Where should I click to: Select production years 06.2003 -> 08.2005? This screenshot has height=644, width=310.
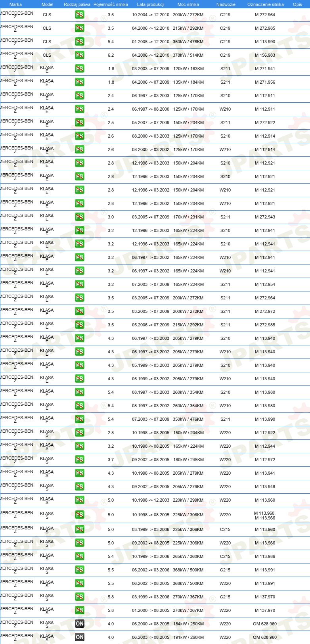click(x=151, y=638)
